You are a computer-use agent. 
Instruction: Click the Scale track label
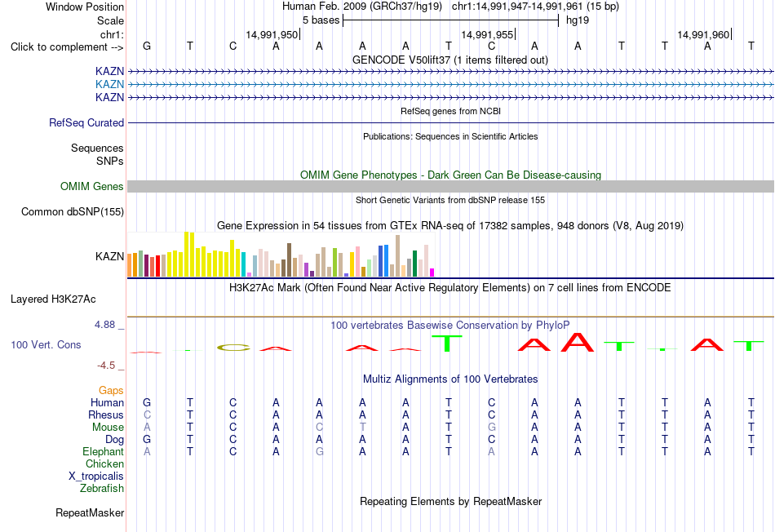pos(110,20)
